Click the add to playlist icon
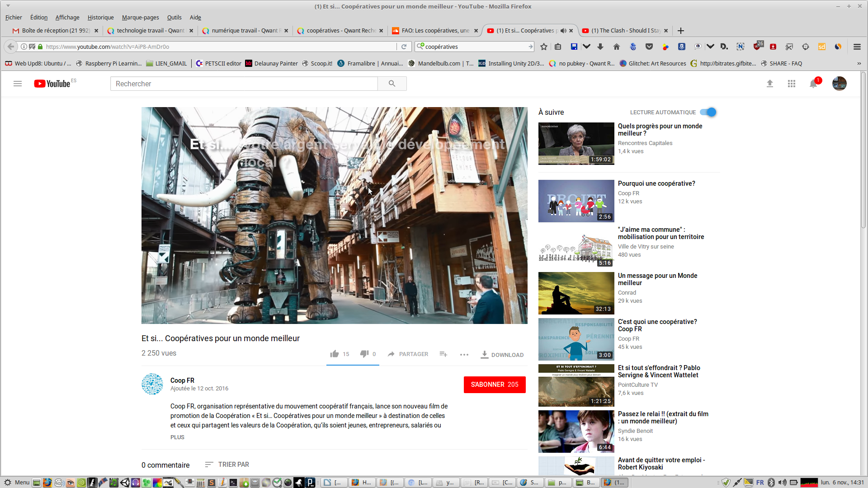Viewport: 868px width, 488px height. pyautogui.click(x=443, y=354)
